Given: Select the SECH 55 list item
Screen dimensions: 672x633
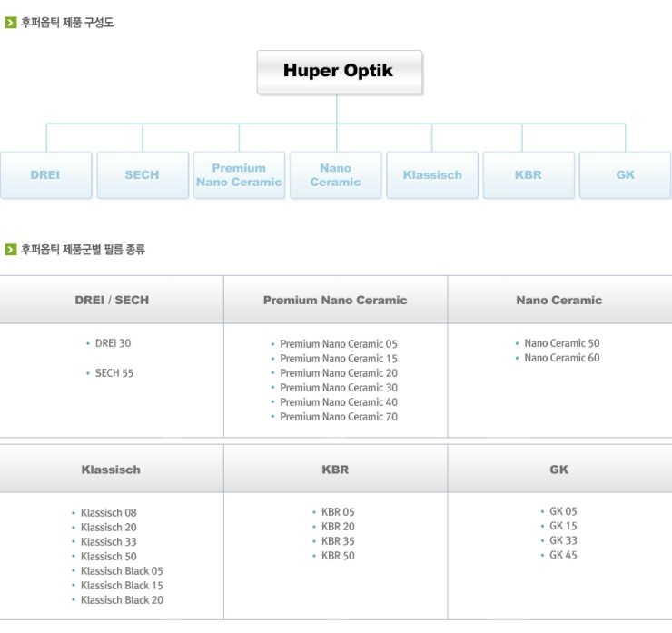Looking at the screenshot, I should 114,373.
